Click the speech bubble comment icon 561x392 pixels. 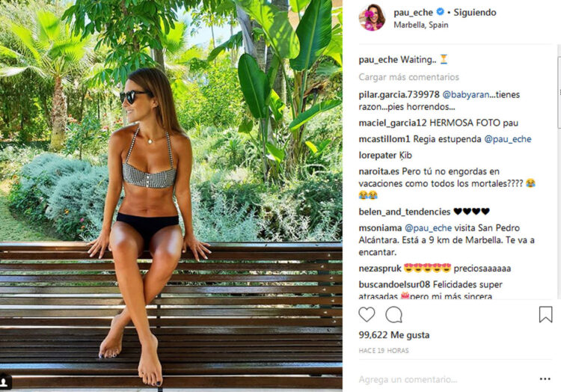[x=393, y=314]
